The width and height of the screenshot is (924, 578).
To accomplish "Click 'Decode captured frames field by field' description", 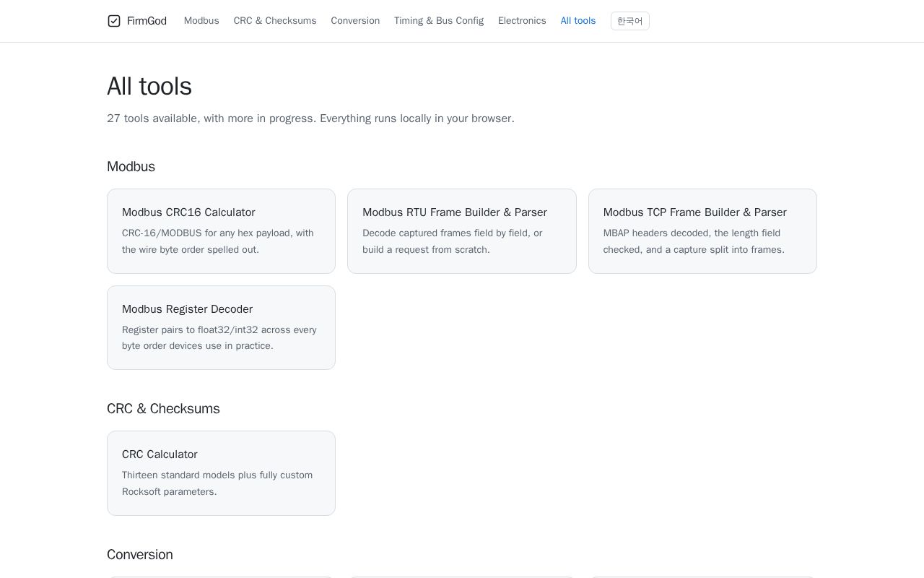I will tap(453, 241).
